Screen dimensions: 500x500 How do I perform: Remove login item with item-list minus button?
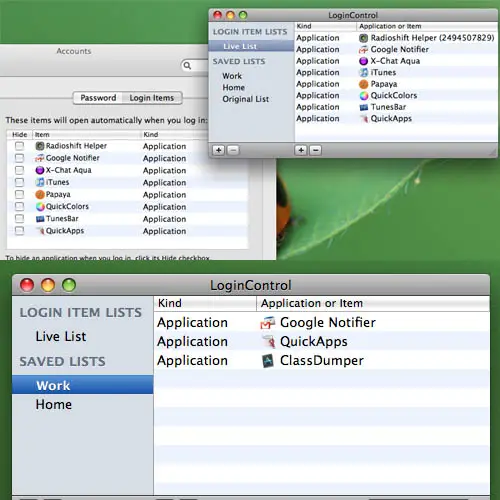(x=316, y=150)
